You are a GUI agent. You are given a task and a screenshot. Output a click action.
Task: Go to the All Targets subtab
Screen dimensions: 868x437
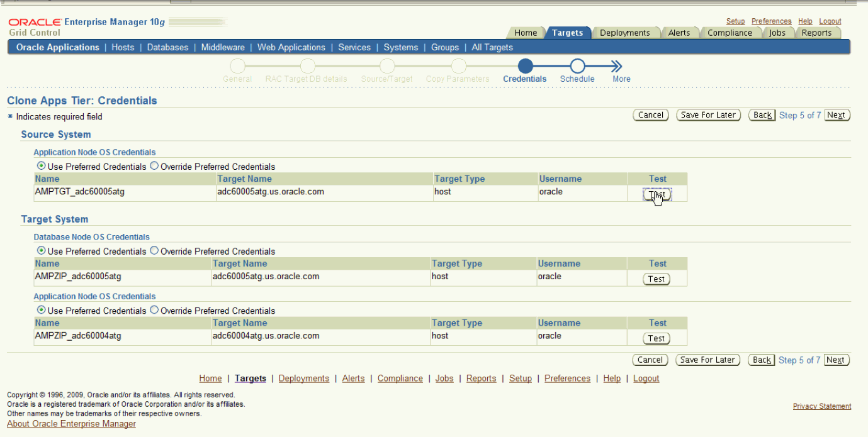(492, 47)
